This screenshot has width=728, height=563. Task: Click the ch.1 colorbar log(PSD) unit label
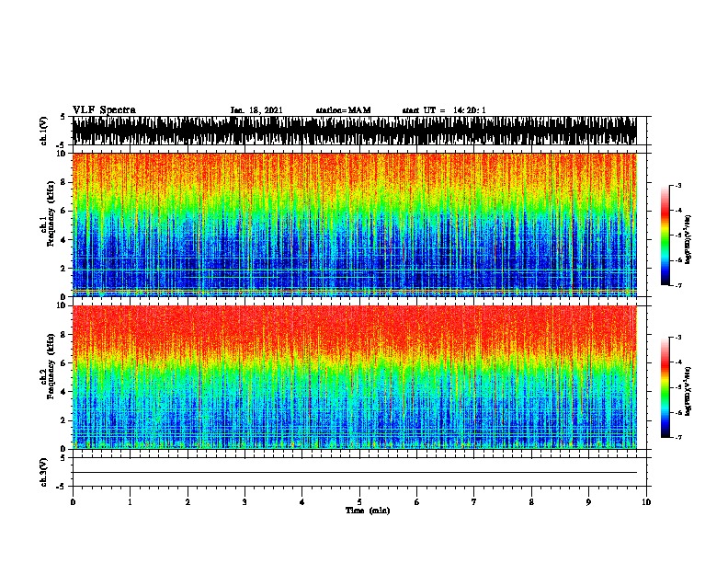688,239
